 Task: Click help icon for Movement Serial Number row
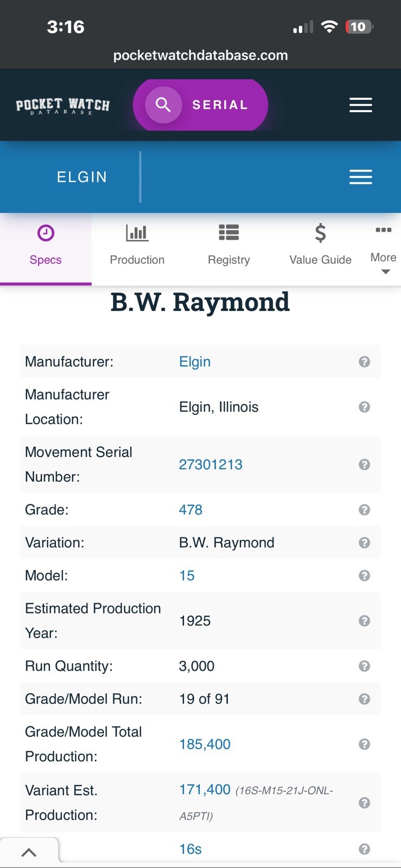(365, 464)
